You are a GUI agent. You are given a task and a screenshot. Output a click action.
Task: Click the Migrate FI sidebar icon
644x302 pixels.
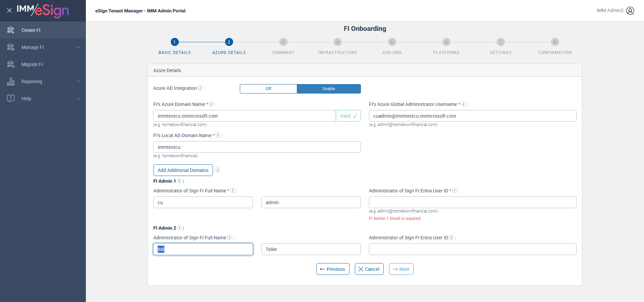pos(11,64)
